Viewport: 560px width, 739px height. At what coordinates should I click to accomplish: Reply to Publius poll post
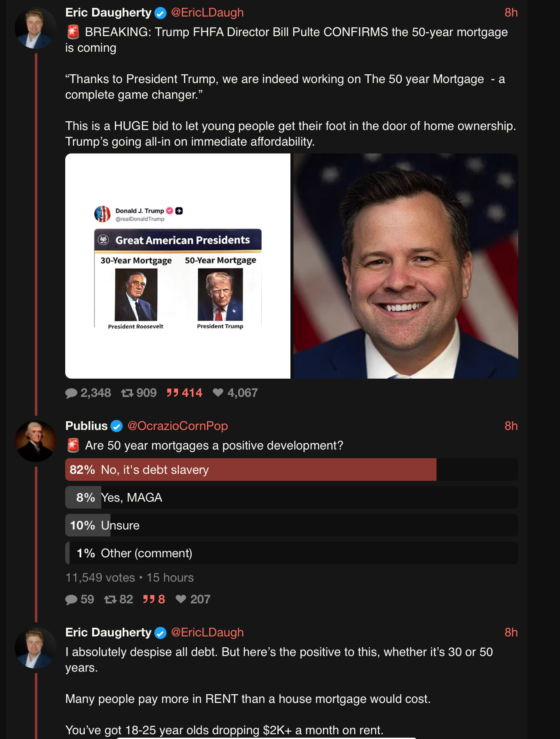pos(71,599)
